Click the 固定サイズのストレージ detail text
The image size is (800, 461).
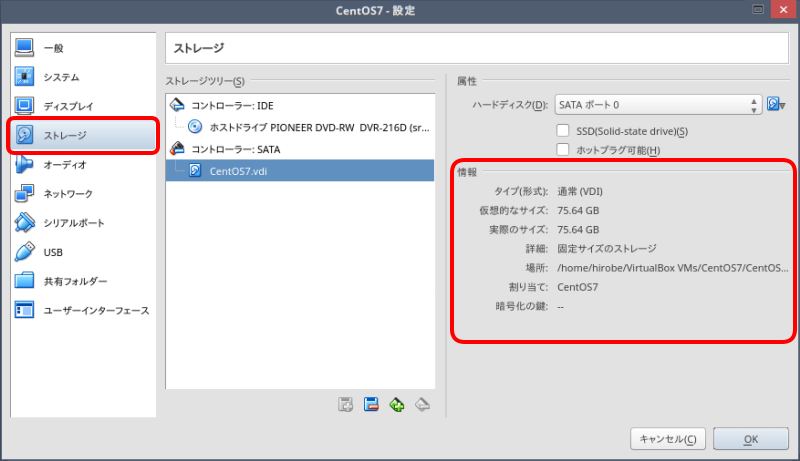607,249
